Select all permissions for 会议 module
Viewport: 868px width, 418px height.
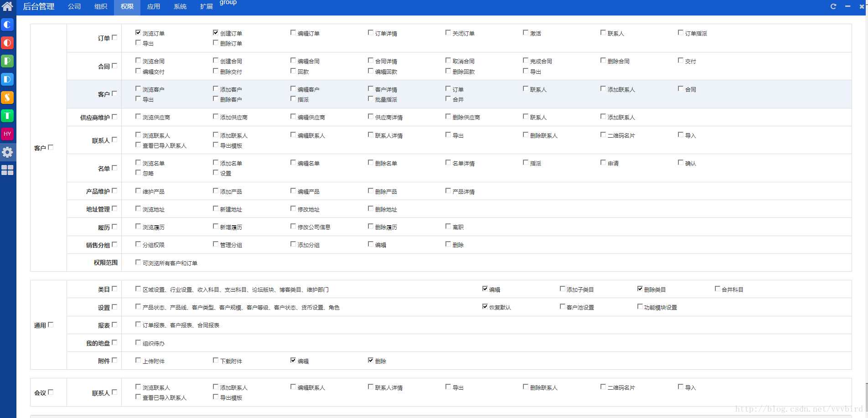51,392
